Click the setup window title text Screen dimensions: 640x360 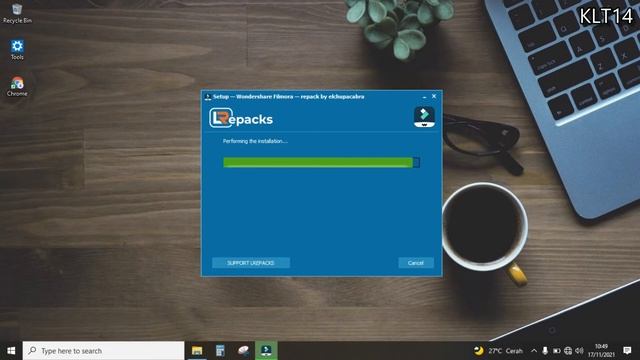(x=289, y=97)
